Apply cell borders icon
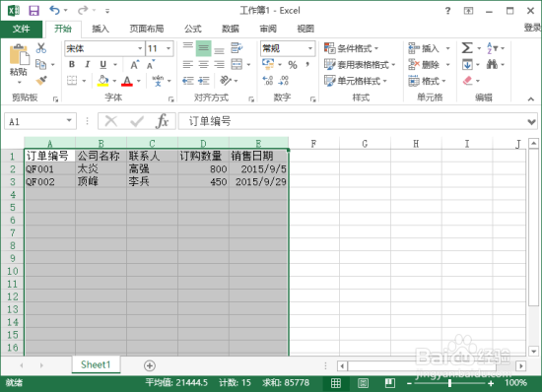 point(72,81)
